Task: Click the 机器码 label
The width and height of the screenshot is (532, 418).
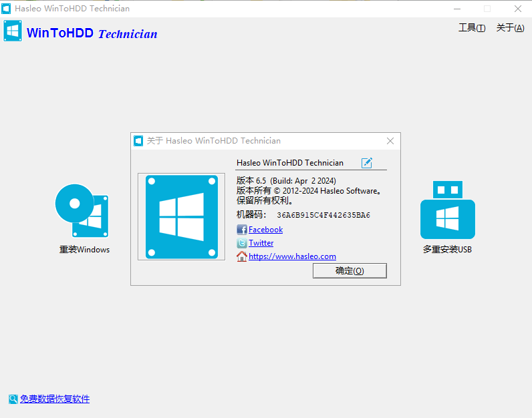Action: tap(251, 214)
